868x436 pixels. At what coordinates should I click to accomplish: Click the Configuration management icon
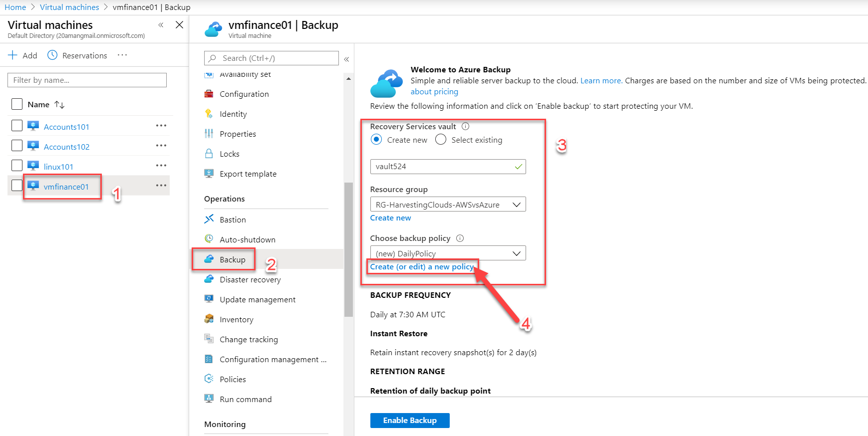click(209, 359)
